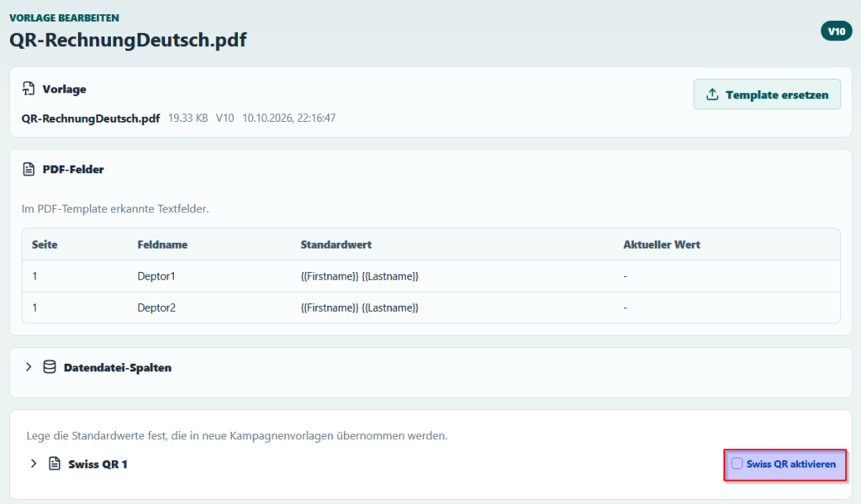Viewport: 861px width, 504px height.
Task: Click the bold QR-RechnungDeutsch.pdf file name in Vorlage
Action: [91, 118]
